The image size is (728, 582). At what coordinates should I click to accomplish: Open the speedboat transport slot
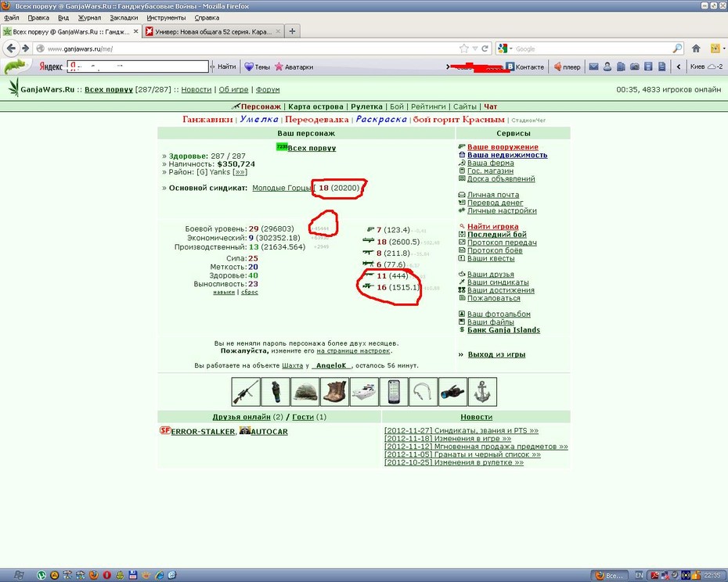364,392
